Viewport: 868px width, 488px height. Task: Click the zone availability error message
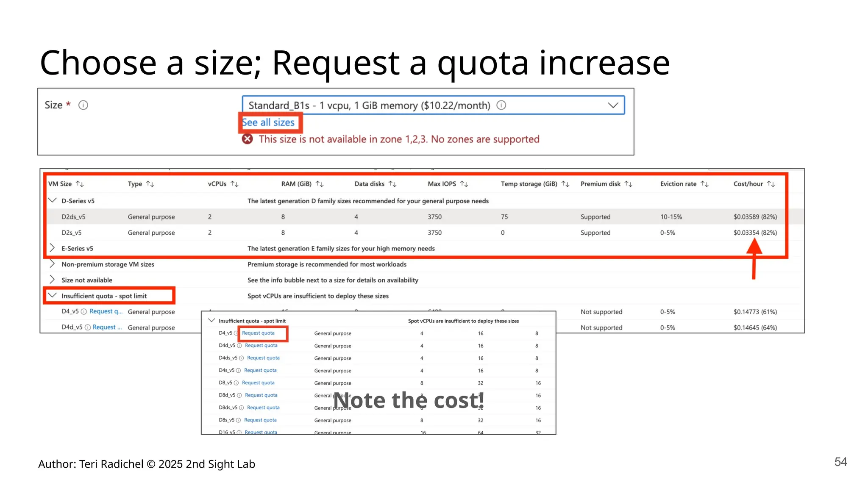click(x=399, y=139)
